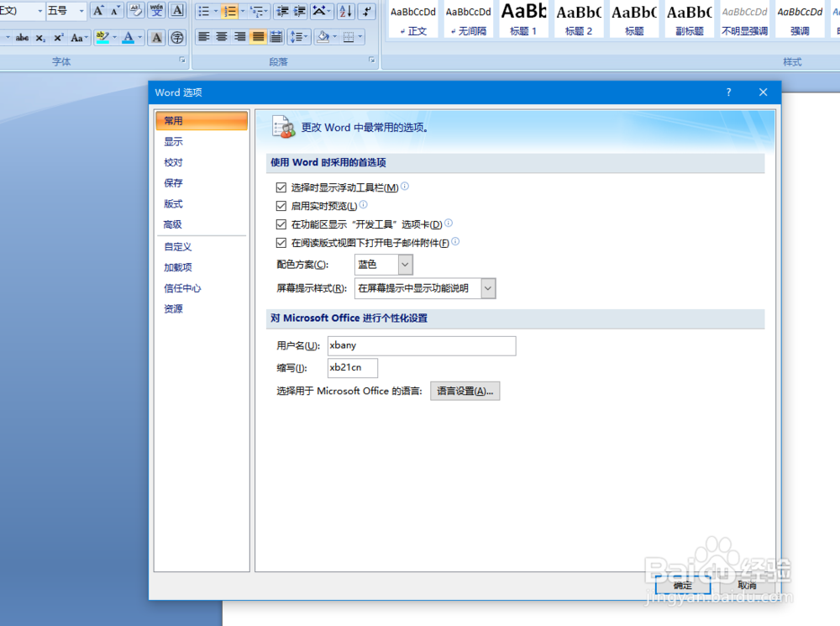Apply superscript formatting
This screenshot has width=840, height=626.
click(x=59, y=38)
